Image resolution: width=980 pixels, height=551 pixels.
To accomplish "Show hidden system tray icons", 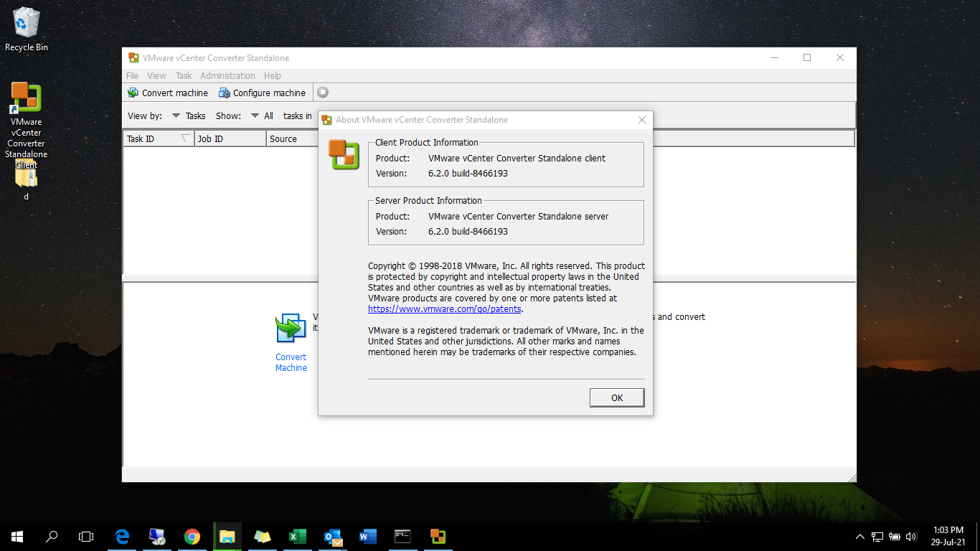I will (860, 537).
